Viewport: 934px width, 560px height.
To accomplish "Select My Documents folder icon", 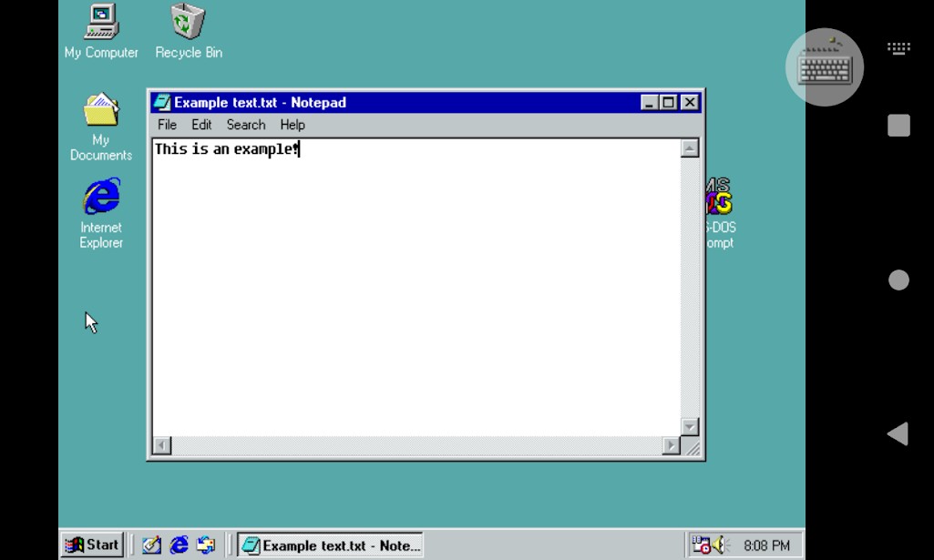I will point(101,127).
